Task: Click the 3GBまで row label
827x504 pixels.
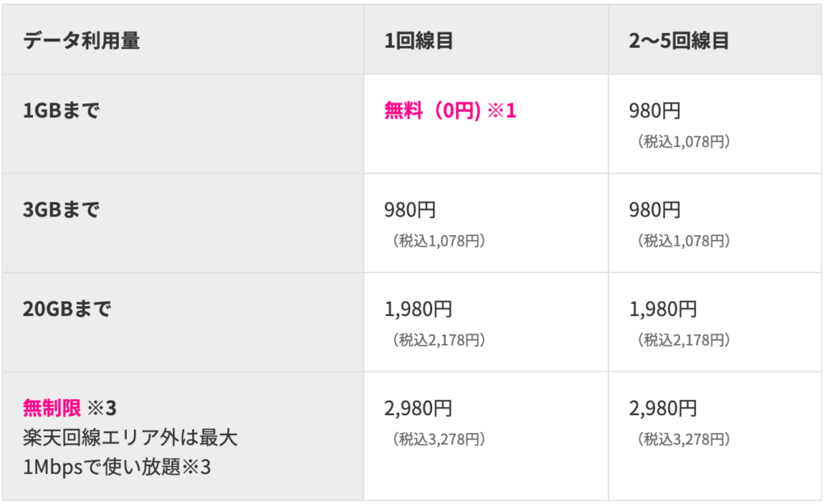Action: [61, 210]
